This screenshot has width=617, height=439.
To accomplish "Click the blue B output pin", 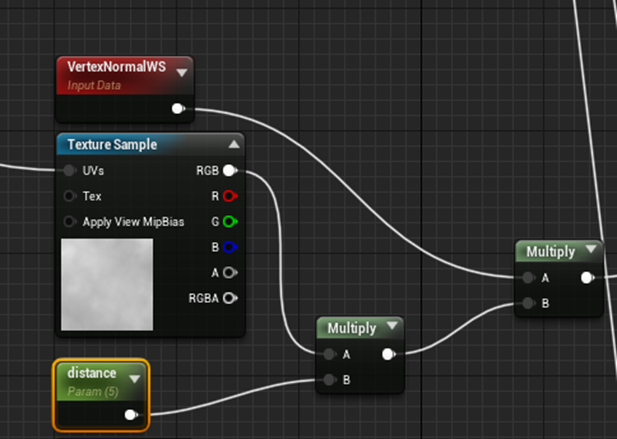I will pos(230,247).
